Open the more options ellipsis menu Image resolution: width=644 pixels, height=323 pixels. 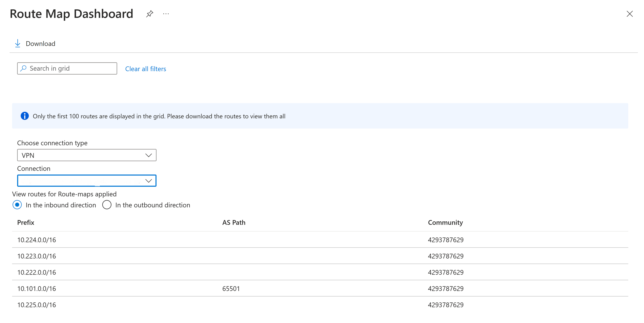point(166,14)
